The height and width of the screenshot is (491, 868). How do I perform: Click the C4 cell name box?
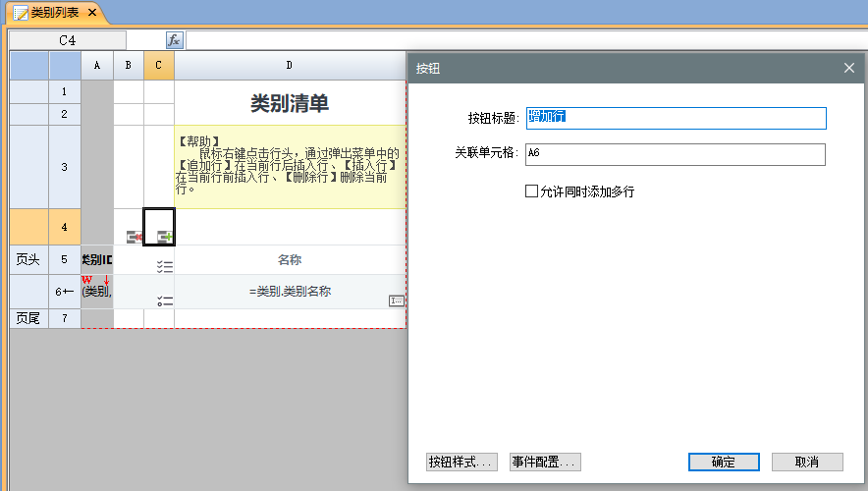[x=67, y=40]
